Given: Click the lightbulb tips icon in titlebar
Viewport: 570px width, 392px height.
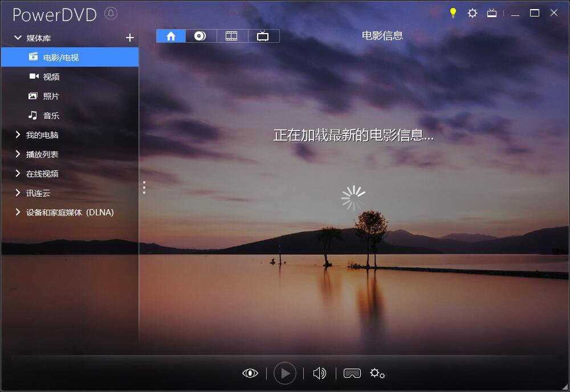Looking at the screenshot, I should [453, 13].
